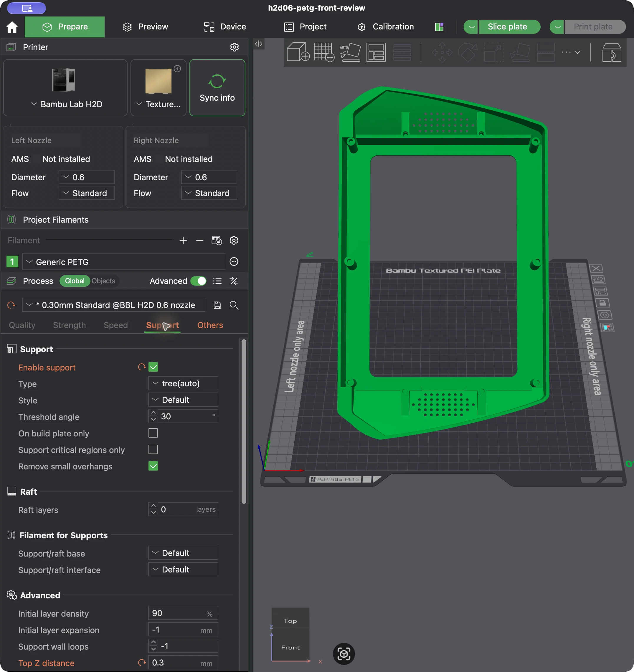The height and width of the screenshot is (672, 634).
Task: Open the Generic PETG filament dropdown
Action: point(123,262)
